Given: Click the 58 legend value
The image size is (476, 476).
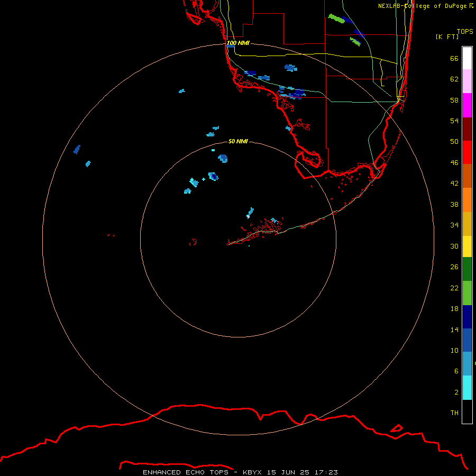Looking at the screenshot, I should coord(454,100).
